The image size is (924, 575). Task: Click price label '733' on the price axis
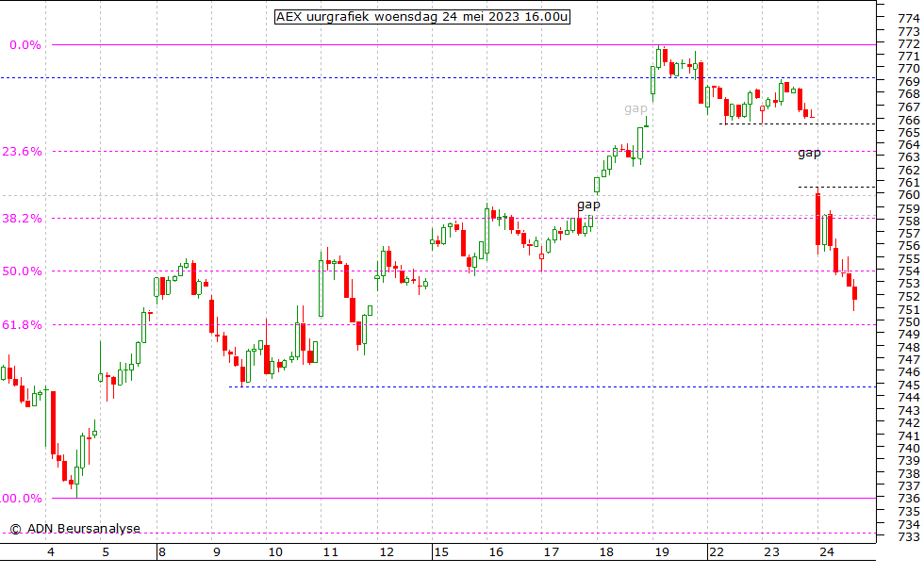[x=909, y=537]
